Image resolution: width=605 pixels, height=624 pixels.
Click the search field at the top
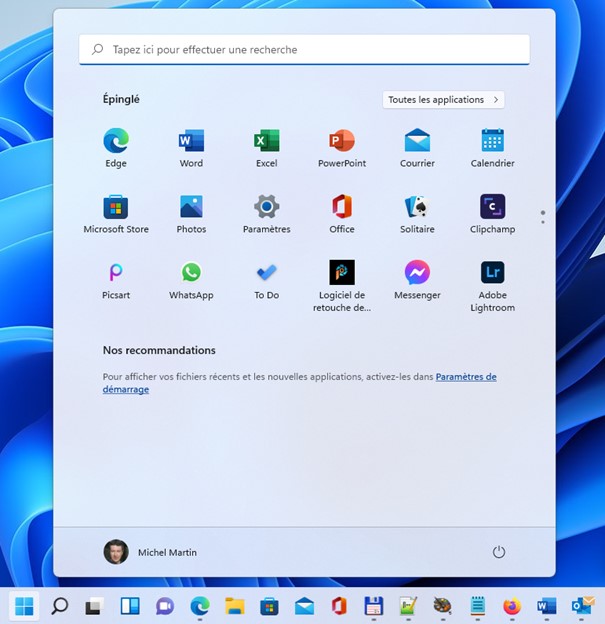pos(304,49)
